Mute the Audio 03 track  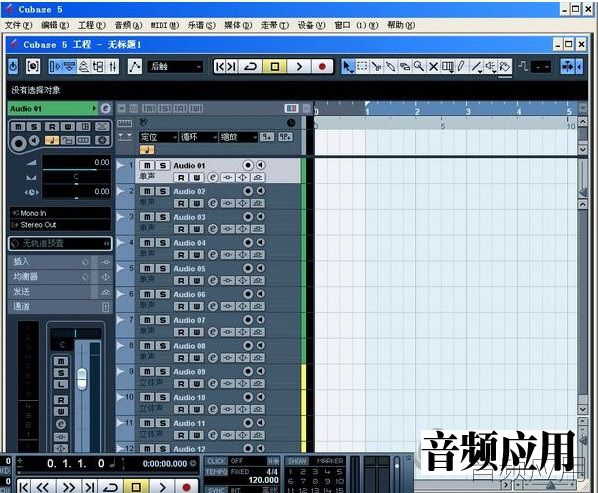click(x=147, y=217)
